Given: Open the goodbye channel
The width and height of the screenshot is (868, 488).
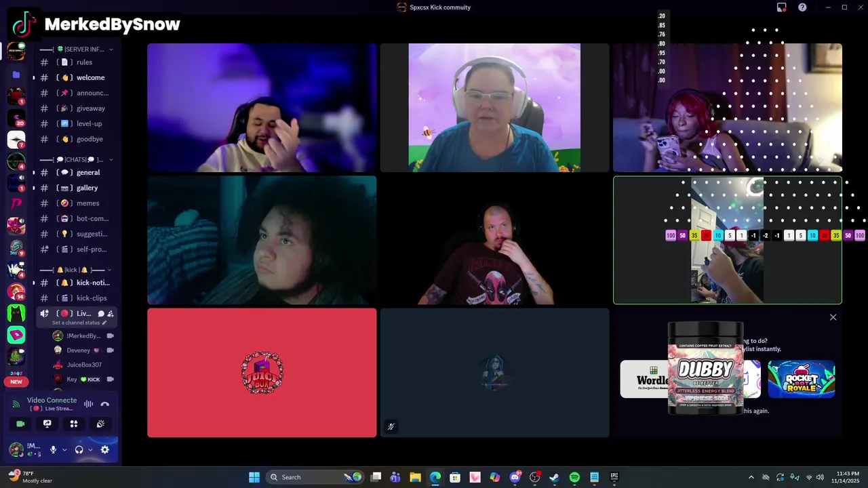Looking at the screenshot, I should point(75,139).
